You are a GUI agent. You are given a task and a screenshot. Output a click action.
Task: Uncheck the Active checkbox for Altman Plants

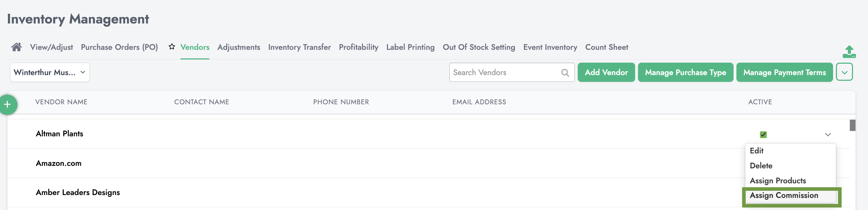point(763,135)
